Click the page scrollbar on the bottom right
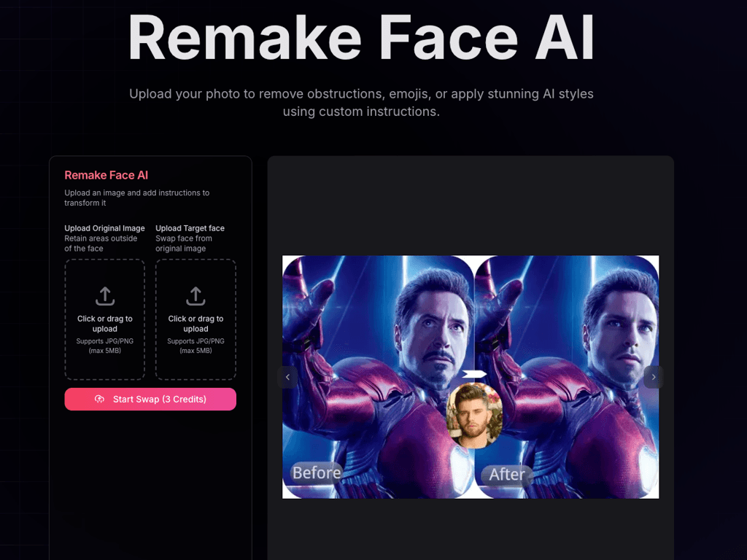Screen dimensions: 747x560 pyautogui.click(x=742, y=540)
